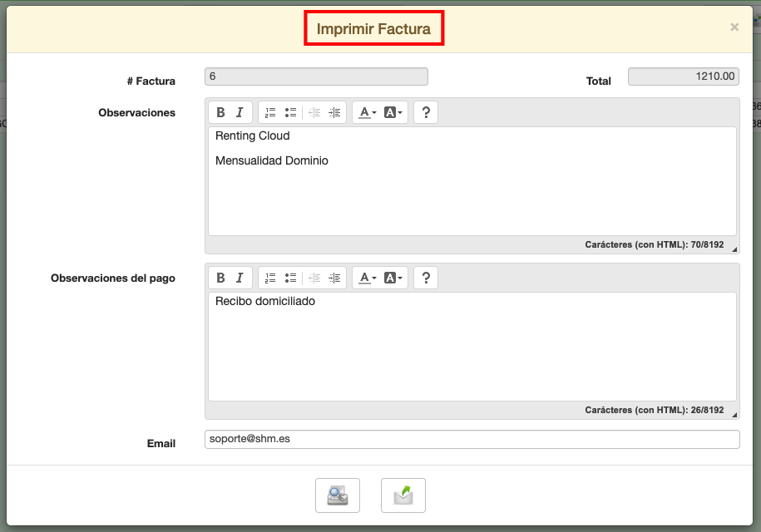Viewport: 761px width, 532px height.
Task: Send the invoice by email icon
Action: tap(403, 495)
